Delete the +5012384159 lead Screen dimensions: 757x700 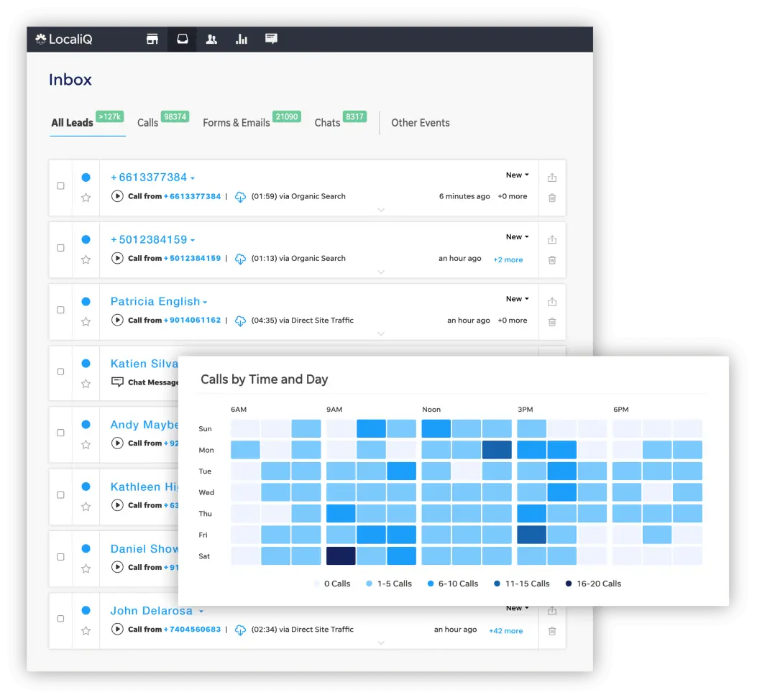tap(552, 259)
